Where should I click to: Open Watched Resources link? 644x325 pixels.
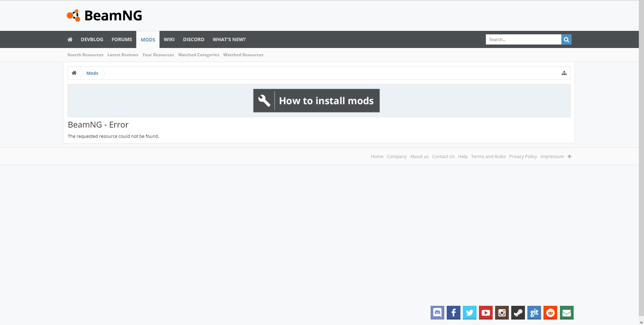point(243,55)
